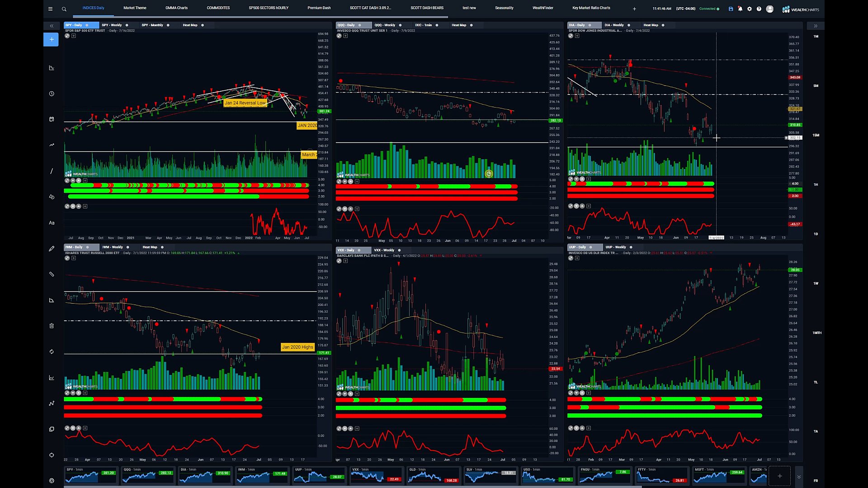Viewport: 868px width, 488px height.
Task: Open the Seasonality tab
Action: [504, 8]
